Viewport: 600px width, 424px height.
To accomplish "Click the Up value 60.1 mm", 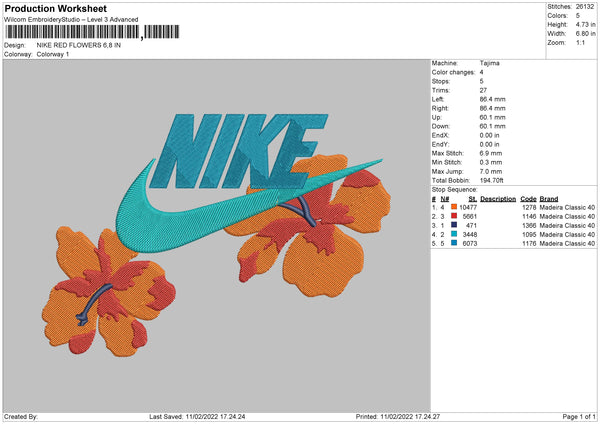I will point(492,117).
